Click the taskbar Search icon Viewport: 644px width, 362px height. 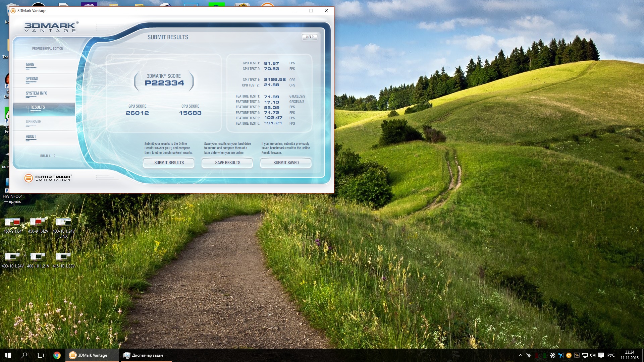coord(24,355)
